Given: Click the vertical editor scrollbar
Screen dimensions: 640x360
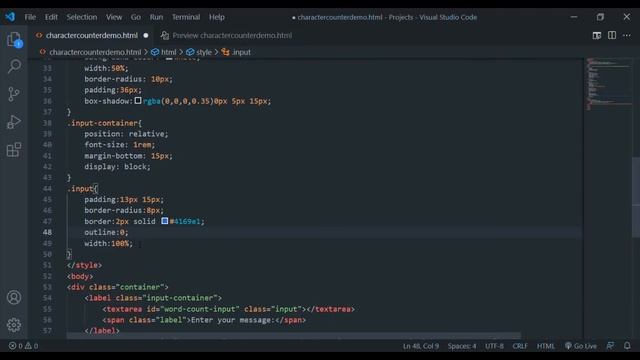Looking at the screenshot, I should (636, 197).
